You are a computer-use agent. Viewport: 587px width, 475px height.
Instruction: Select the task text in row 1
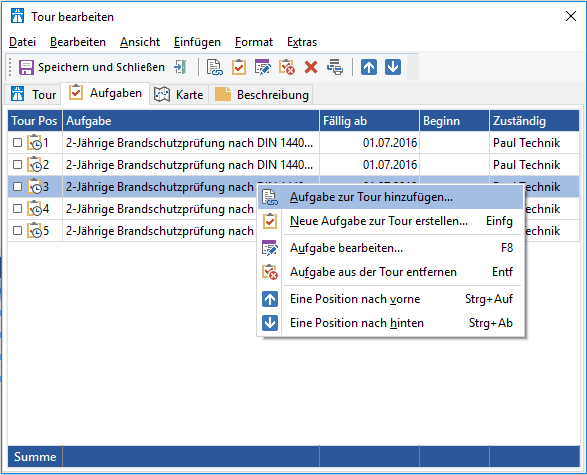click(189, 143)
